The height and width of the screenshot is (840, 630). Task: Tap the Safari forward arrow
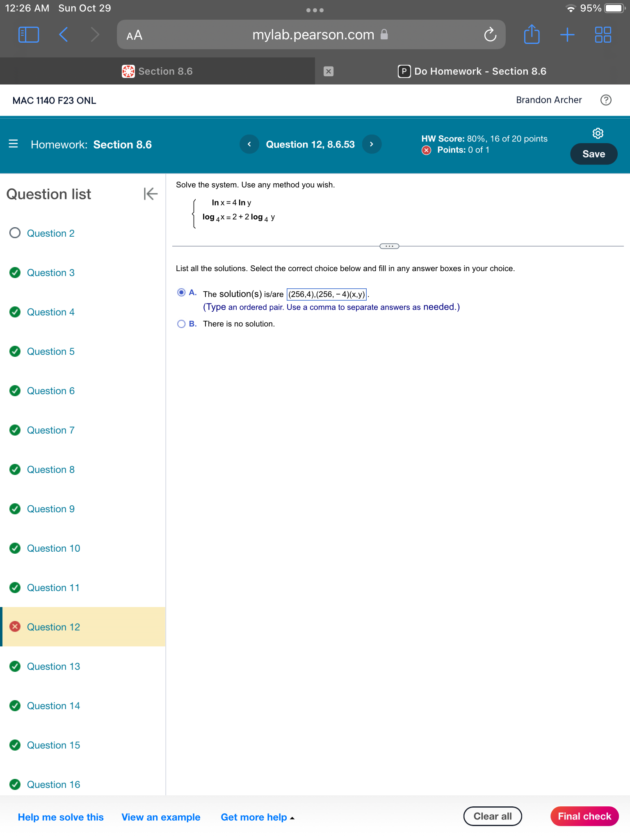point(95,35)
